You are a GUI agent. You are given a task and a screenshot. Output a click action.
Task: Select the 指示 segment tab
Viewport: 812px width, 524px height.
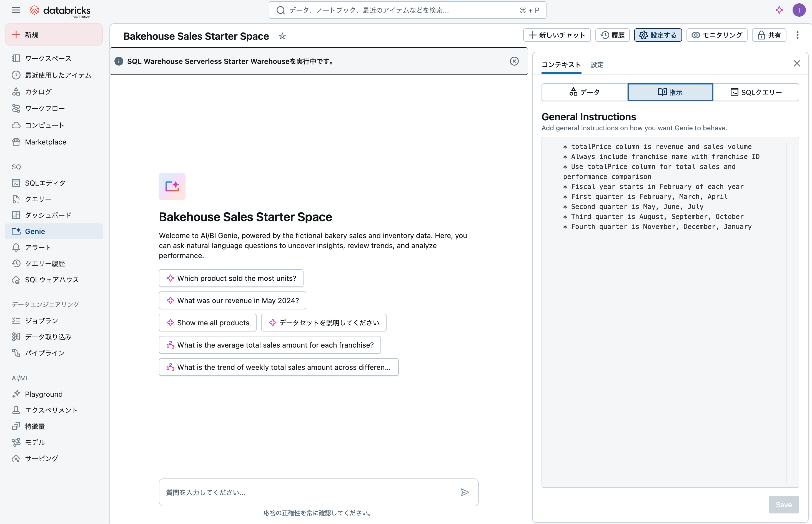pyautogui.click(x=670, y=92)
